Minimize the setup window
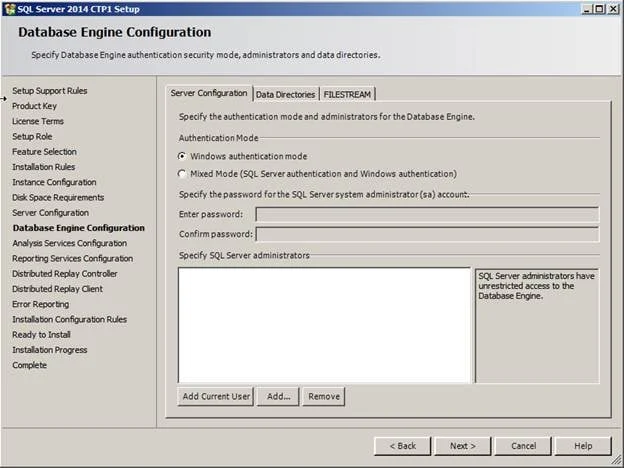The image size is (624, 468). (x=587, y=9)
